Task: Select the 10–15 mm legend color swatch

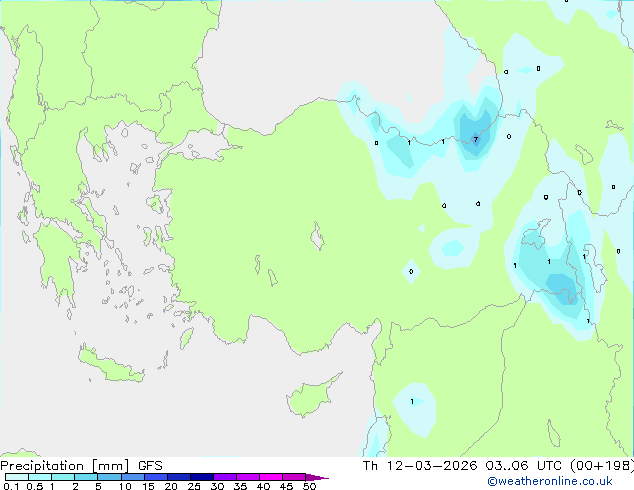Action: point(132,477)
